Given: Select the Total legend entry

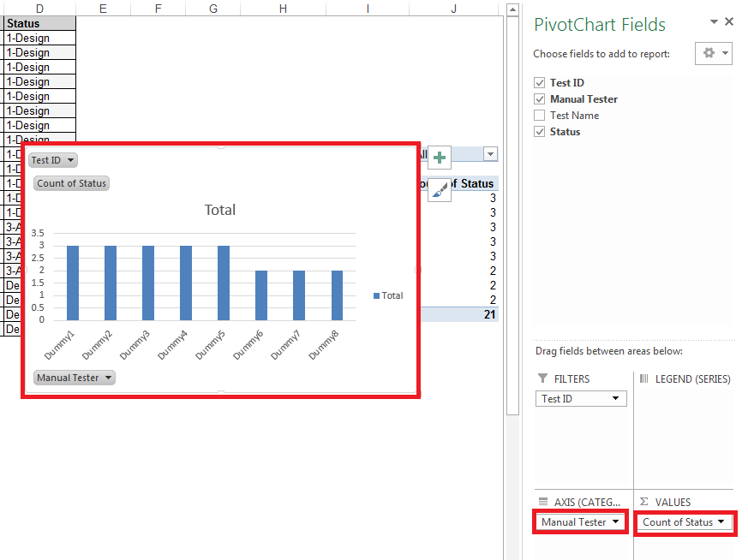Looking at the screenshot, I should click(388, 295).
